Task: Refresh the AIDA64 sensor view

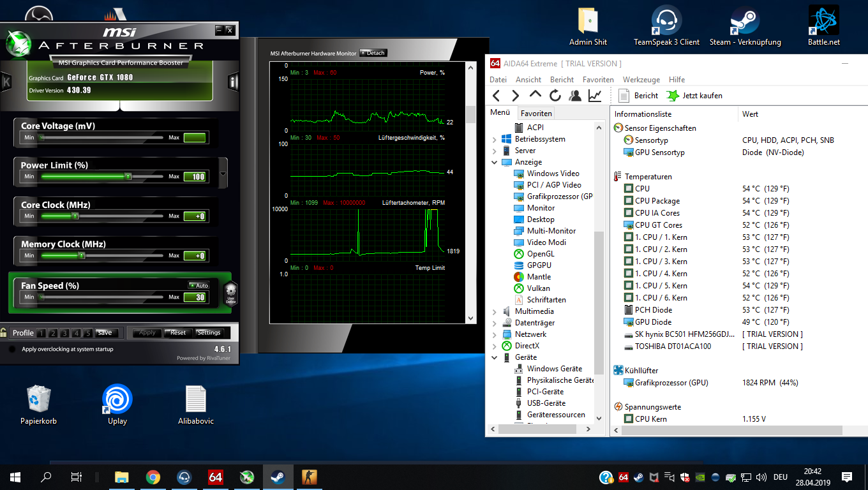Action: [x=555, y=96]
